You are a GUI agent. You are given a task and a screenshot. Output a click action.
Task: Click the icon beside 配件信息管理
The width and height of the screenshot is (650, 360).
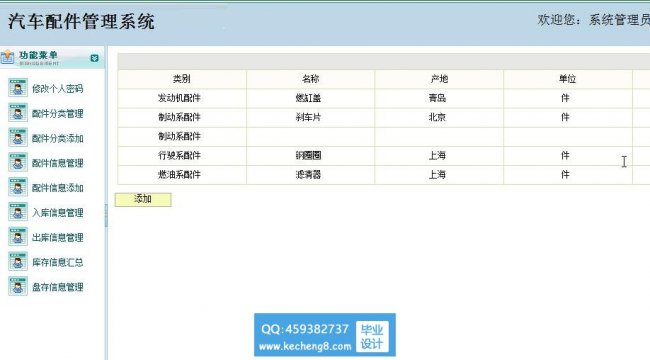pyautogui.click(x=18, y=163)
